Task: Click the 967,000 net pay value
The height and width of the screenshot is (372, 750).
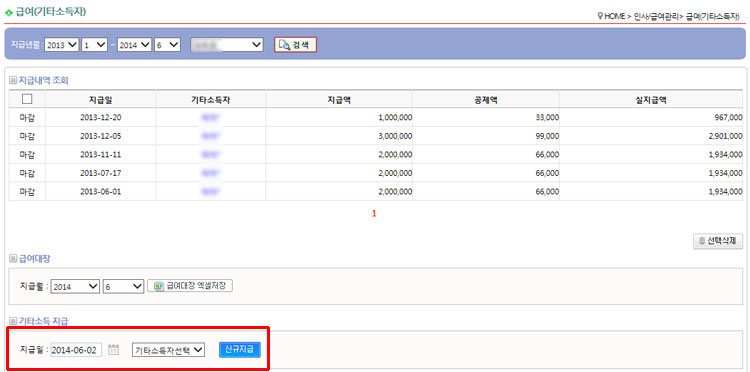Action: tap(729, 117)
